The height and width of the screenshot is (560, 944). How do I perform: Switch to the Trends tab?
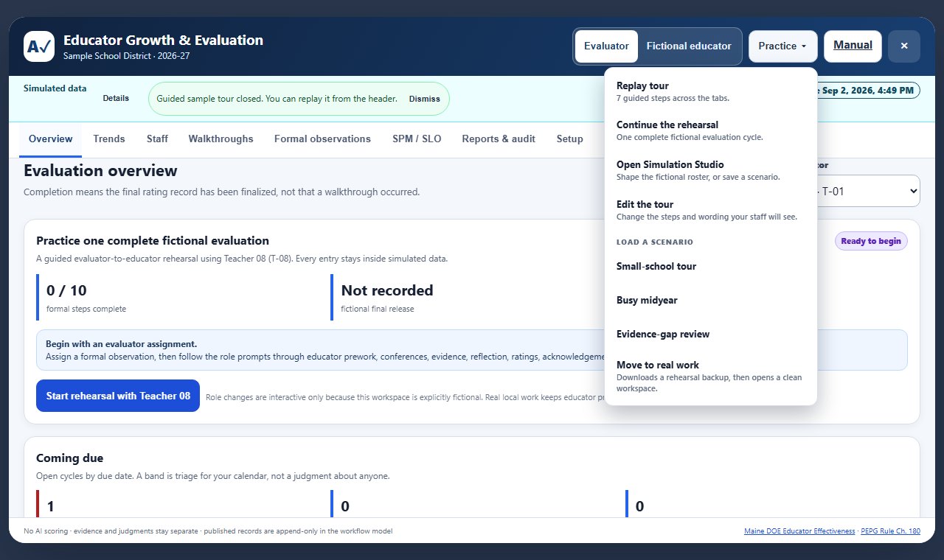pyautogui.click(x=109, y=139)
